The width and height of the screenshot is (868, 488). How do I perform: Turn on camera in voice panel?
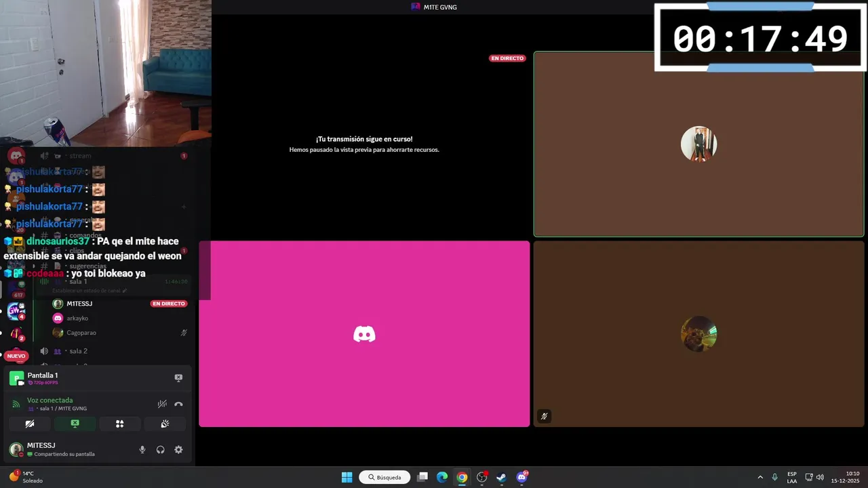[30, 424]
